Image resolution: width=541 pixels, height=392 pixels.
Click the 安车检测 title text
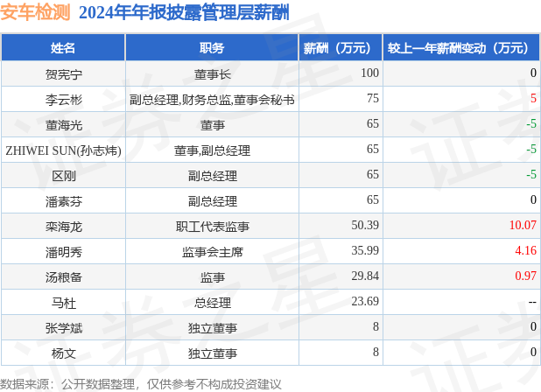click(x=35, y=12)
